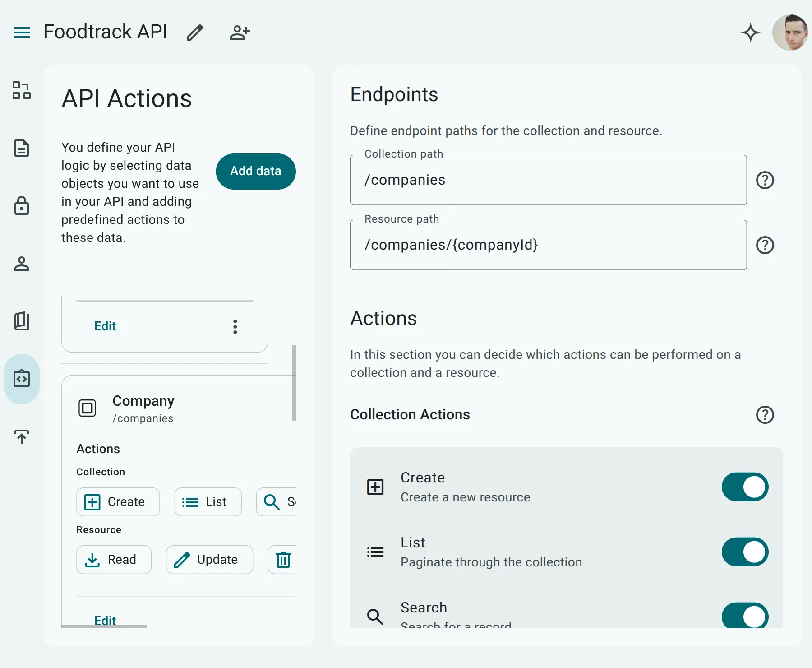Select the Company card title
Image resolution: width=812 pixels, height=668 pixels.
pos(143,401)
